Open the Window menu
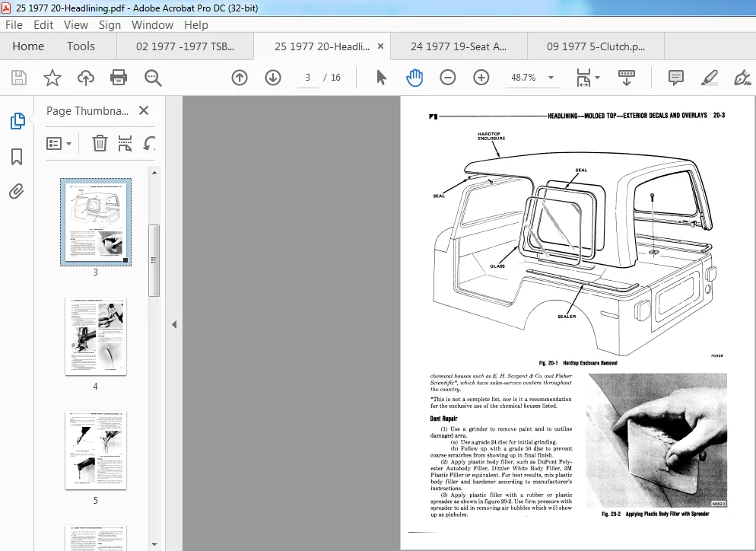This screenshot has width=756, height=551. coord(152,25)
